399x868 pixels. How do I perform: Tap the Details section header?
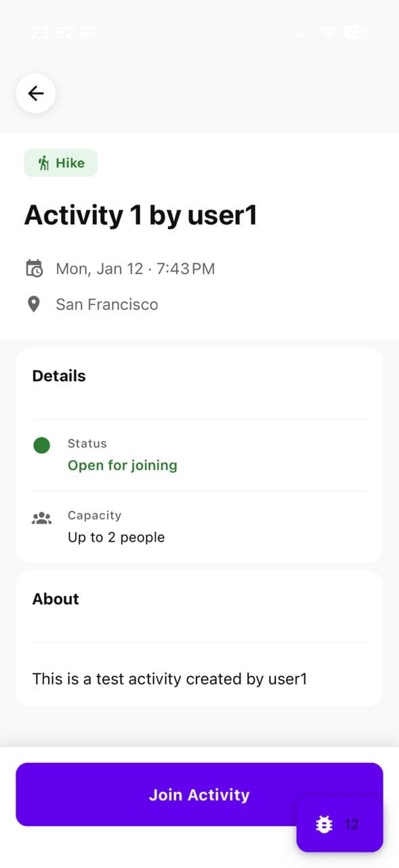(x=58, y=376)
